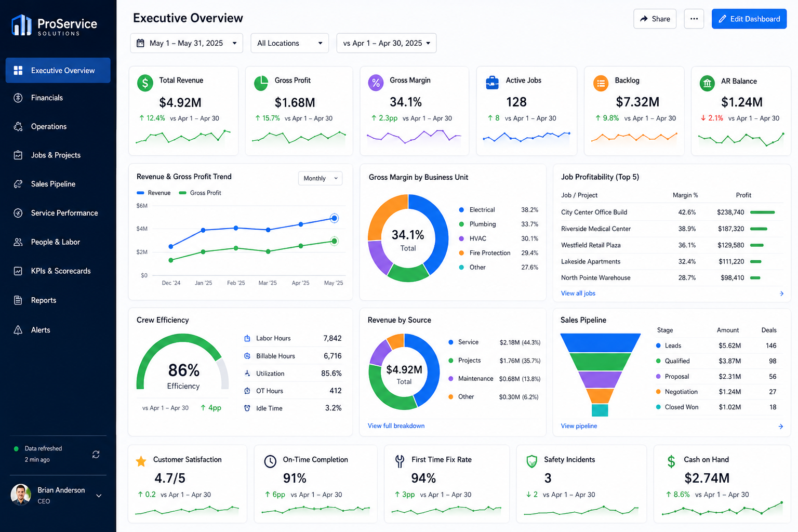Click the First Time Fix wrench icon
The height and width of the screenshot is (532, 798).
[400, 461]
